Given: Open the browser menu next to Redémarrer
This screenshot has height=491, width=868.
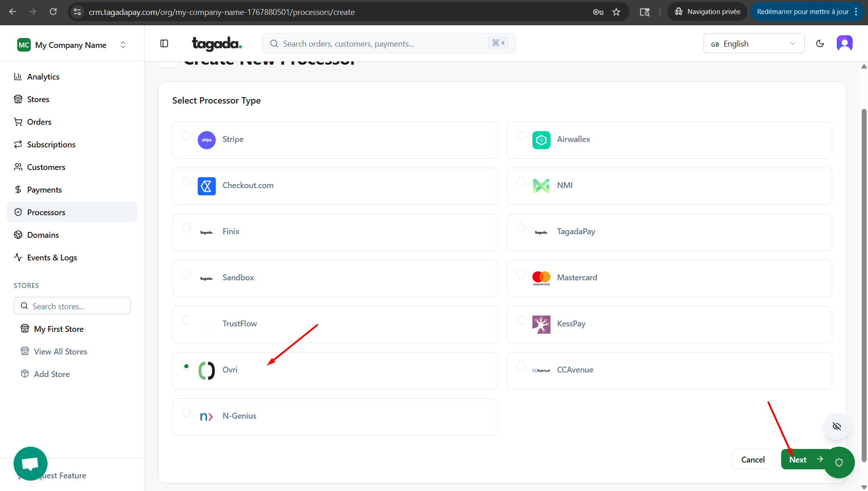Looking at the screenshot, I should click(856, 12).
